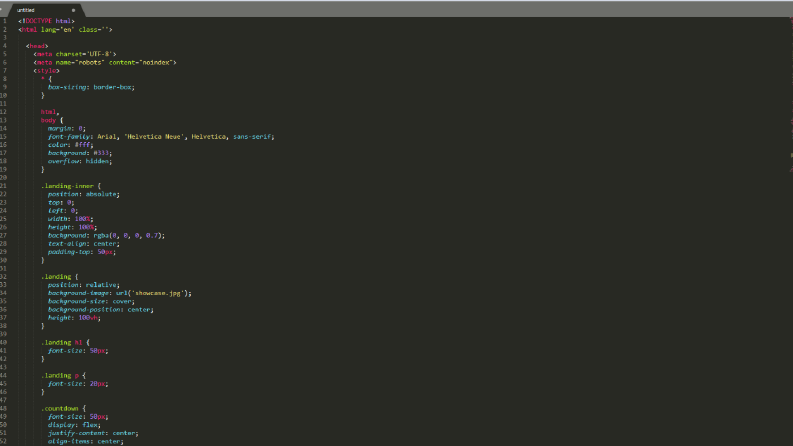Click the '<!DOCTYPE html>' line

point(47,21)
